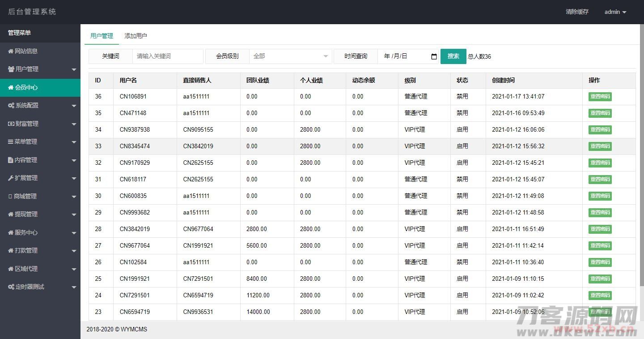Screen dimensions: 644x339
Task: Click the 菜单管理 list icon
Action: [x=11, y=142]
